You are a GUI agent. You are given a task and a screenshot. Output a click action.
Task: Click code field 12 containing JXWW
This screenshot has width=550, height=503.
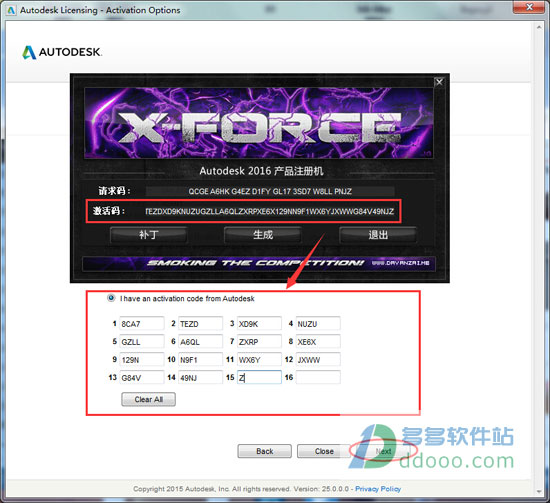pos(318,360)
